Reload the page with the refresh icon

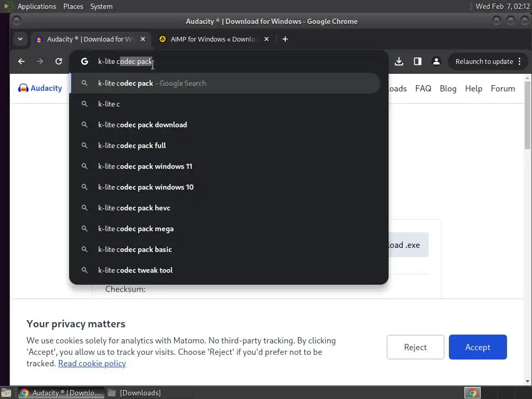pyautogui.click(x=59, y=61)
